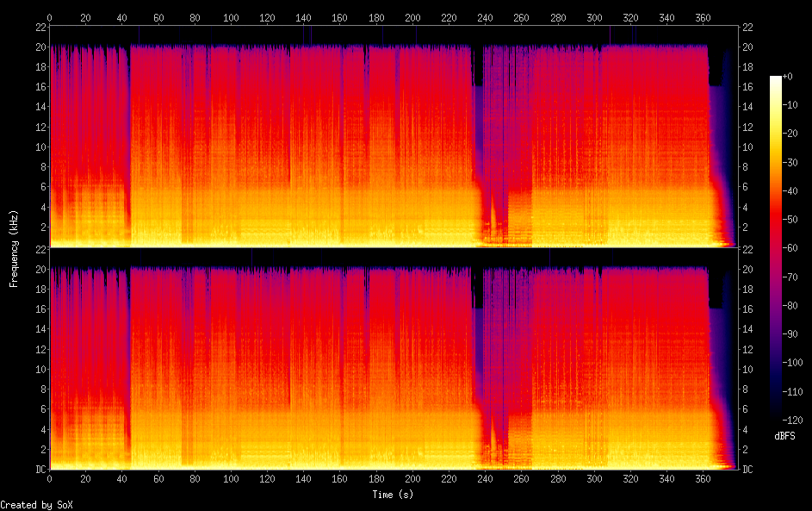Click the '10' kHz label left of lower channel

pos(40,369)
